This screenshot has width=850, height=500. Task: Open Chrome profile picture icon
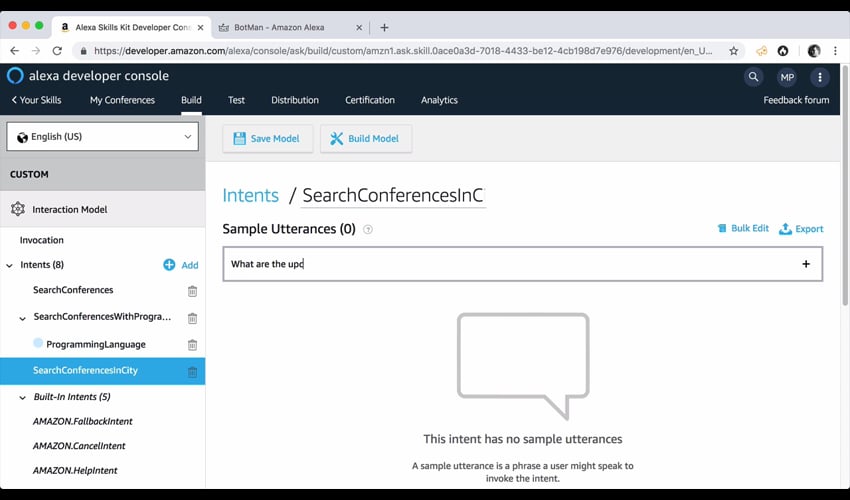click(814, 51)
